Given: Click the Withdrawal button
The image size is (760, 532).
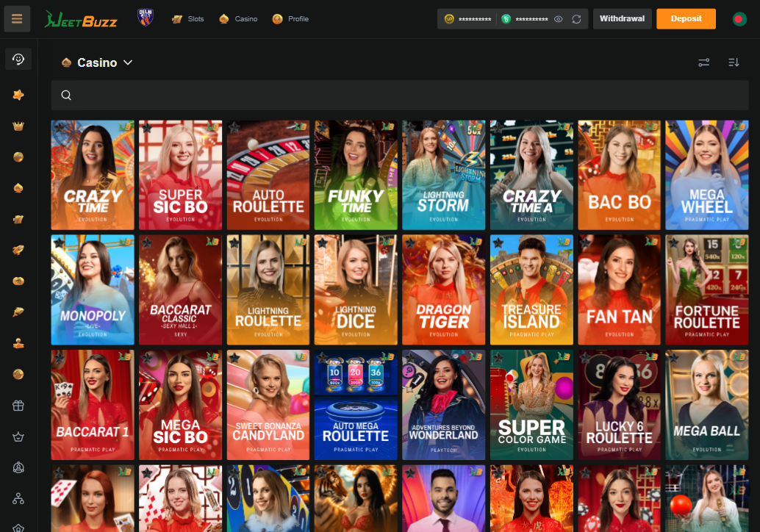Looking at the screenshot, I should pyautogui.click(x=622, y=19).
